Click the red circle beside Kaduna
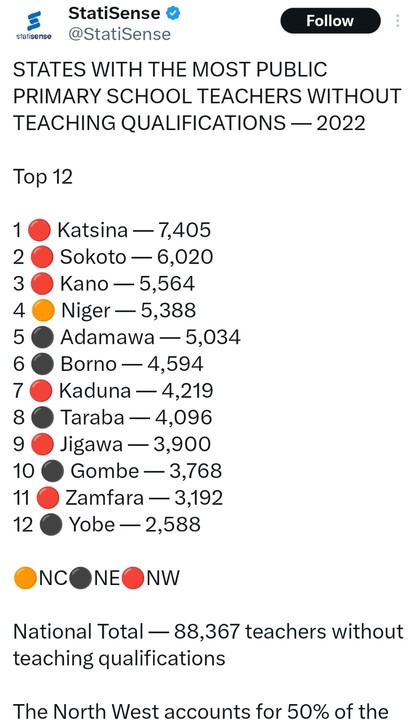 coord(40,391)
